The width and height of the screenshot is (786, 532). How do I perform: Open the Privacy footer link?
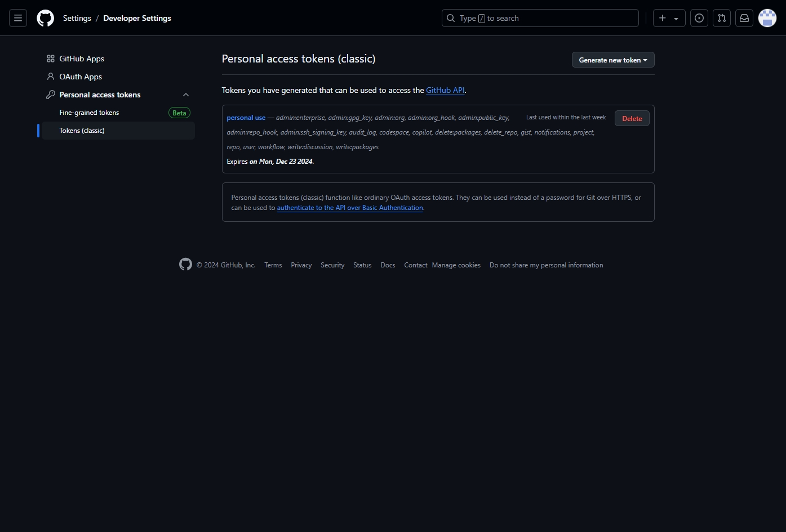tap(301, 265)
